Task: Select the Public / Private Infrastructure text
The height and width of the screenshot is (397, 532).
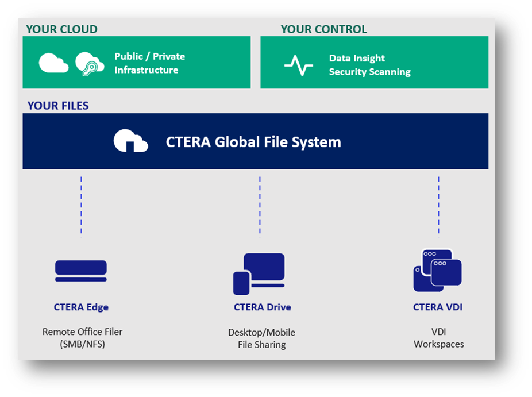Action: 149,63
